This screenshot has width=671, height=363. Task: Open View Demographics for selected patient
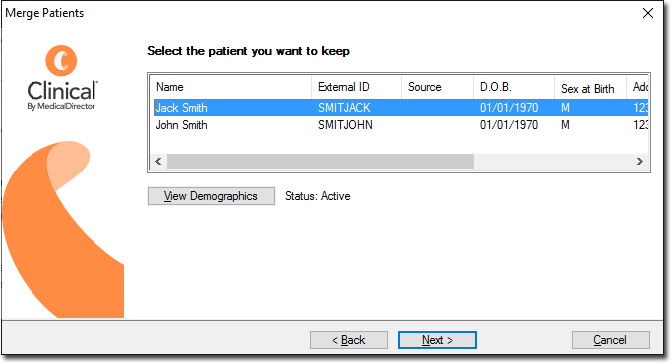tap(211, 196)
